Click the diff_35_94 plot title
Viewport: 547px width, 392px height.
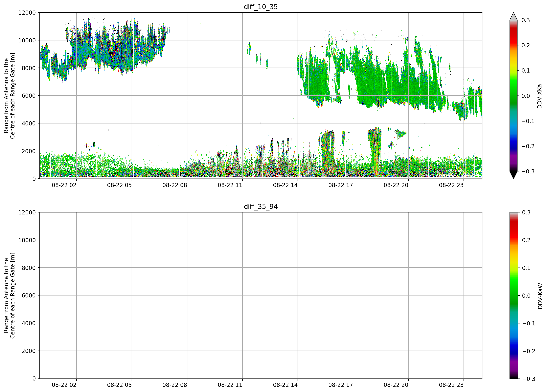[x=261, y=207]
